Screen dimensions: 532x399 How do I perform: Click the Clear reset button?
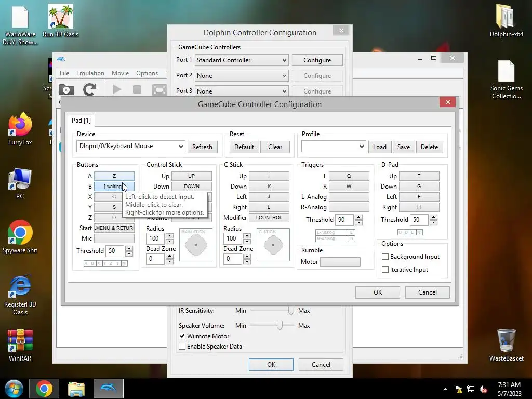pos(275,147)
